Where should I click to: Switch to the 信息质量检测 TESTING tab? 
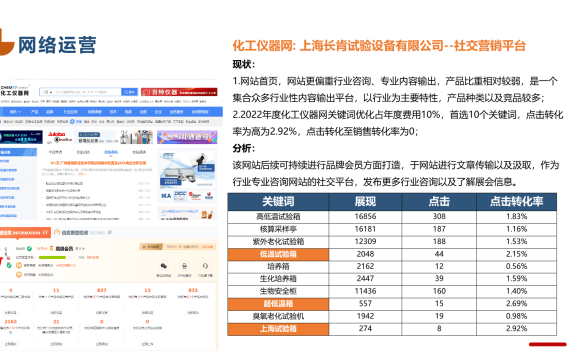(x=83, y=232)
